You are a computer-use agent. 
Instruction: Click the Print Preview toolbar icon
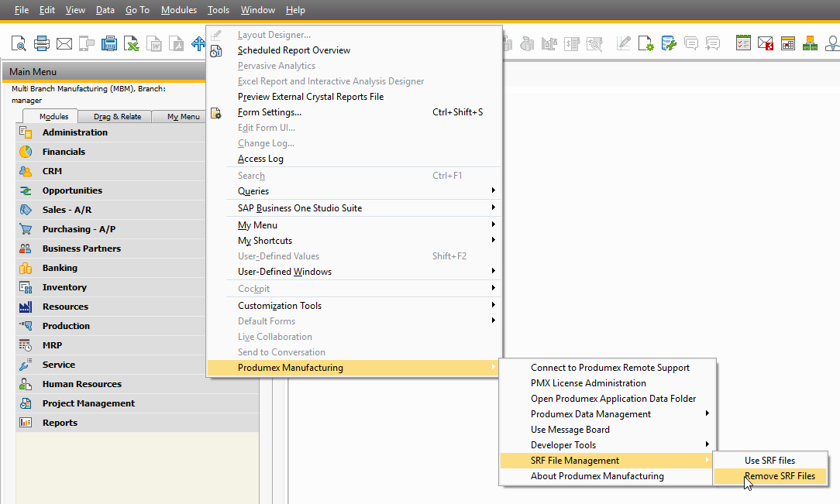[x=19, y=43]
